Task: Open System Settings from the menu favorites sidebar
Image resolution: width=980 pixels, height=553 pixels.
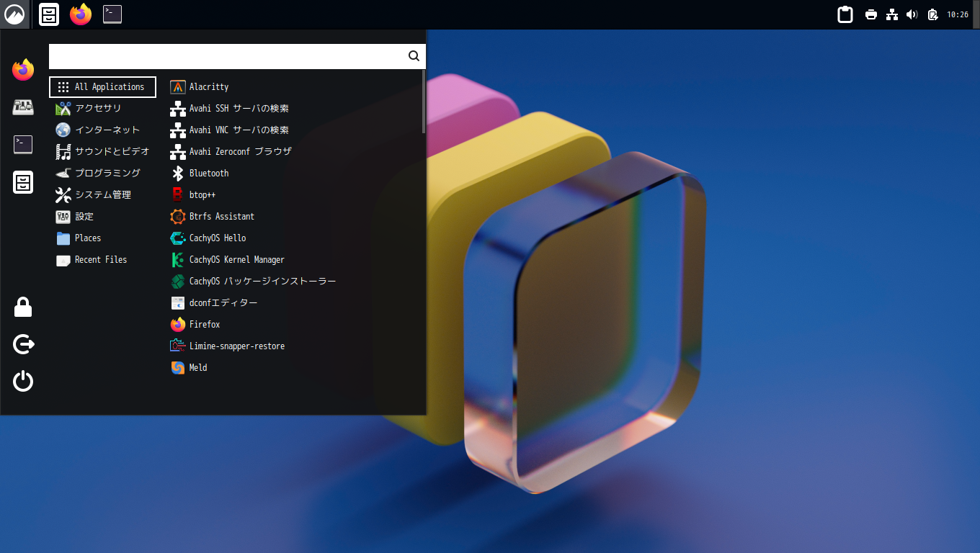Action: click(x=23, y=107)
